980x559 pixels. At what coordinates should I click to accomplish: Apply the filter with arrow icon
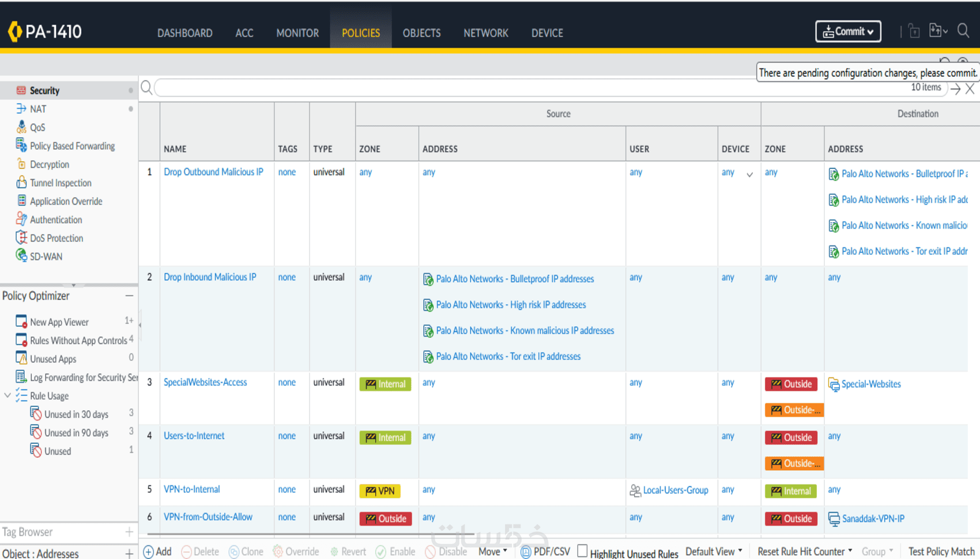(x=955, y=89)
